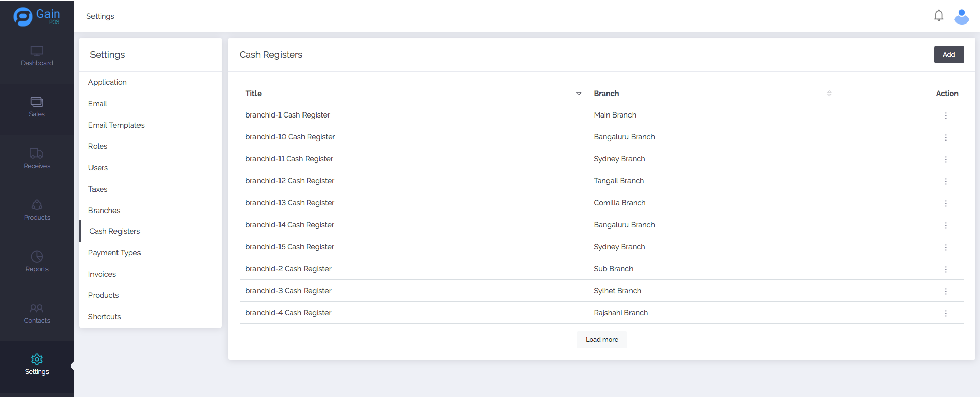Expand actions for branchid-4 Cash Register

point(945,313)
